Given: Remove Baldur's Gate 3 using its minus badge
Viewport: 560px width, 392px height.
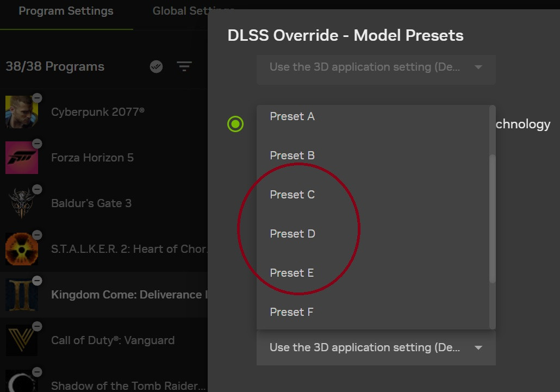Looking at the screenshot, I should (x=37, y=189).
